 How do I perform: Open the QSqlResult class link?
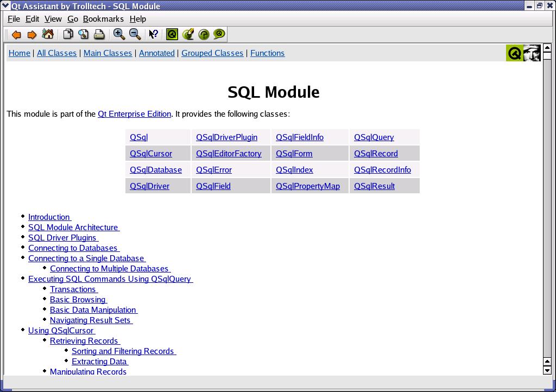click(x=374, y=186)
